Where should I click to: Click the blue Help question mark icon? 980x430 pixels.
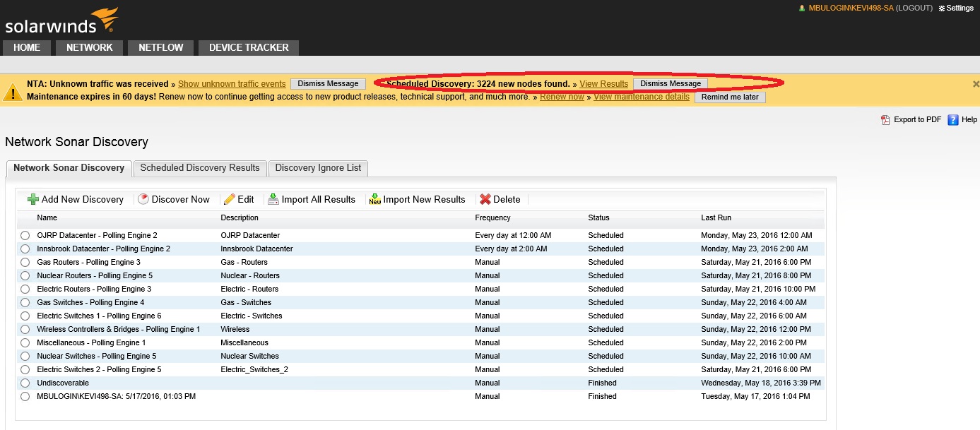click(952, 120)
